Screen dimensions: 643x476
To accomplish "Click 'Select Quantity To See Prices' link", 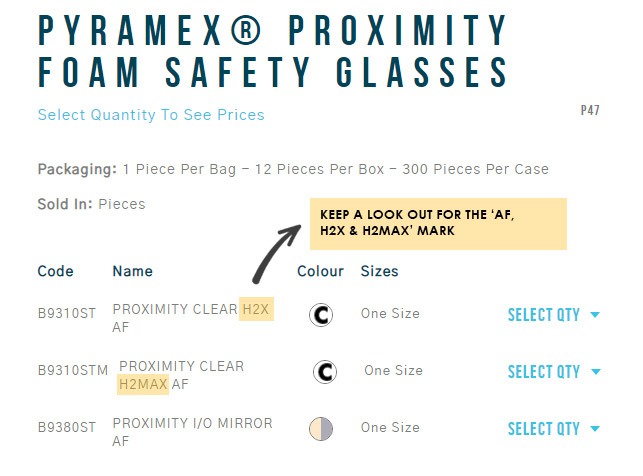I will [x=151, y=115].
